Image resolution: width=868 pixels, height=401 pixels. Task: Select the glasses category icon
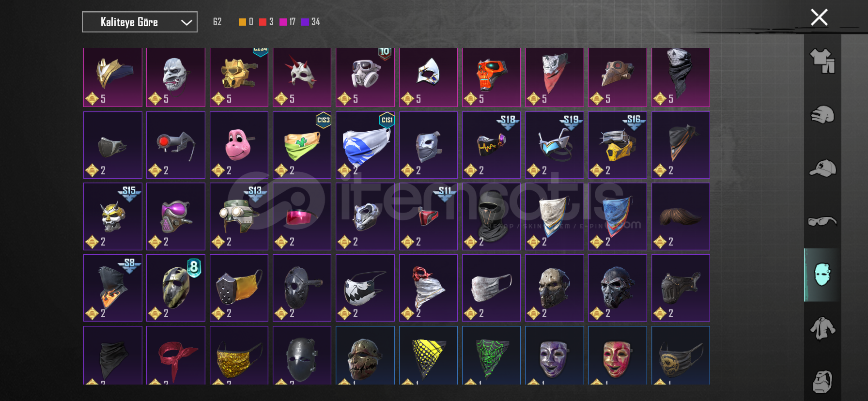click(822, 221)
